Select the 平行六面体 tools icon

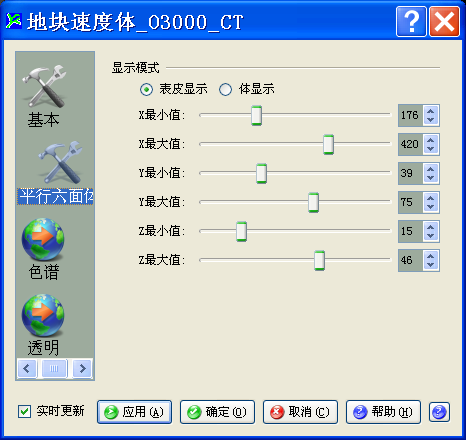(60, 162)
